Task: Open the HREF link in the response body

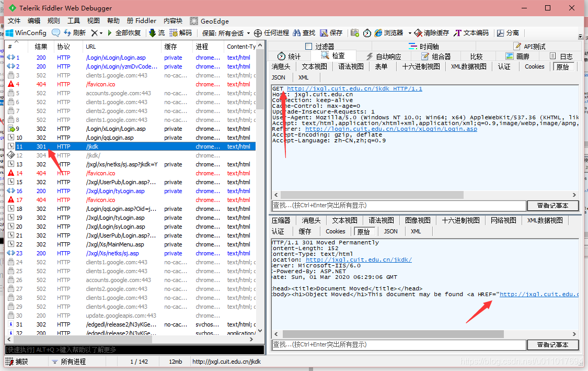Action: 539,295
